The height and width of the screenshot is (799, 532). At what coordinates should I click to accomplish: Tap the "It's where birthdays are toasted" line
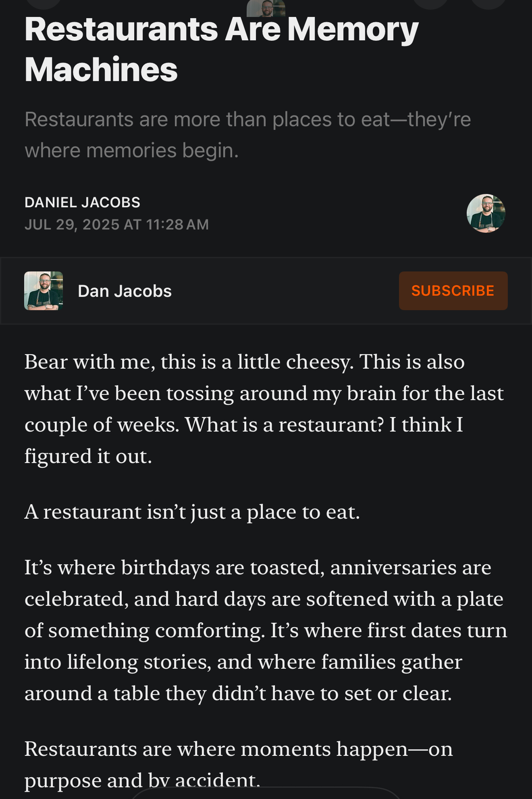(x=174, y=567)
